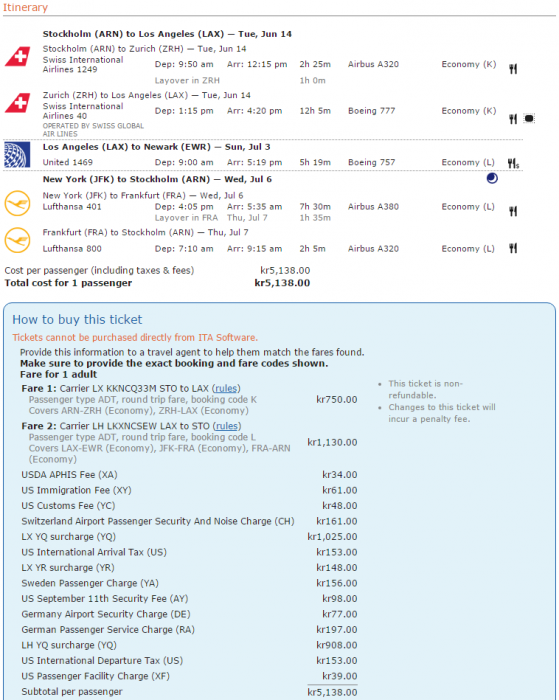Open rules link for Fare 2

[227, 426]
